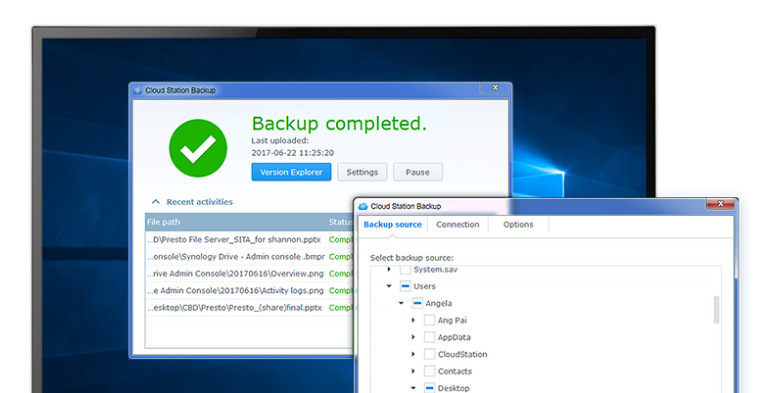763x393 pixels.
Task: Select the Activity logs.png row
Action: (250, 290)
